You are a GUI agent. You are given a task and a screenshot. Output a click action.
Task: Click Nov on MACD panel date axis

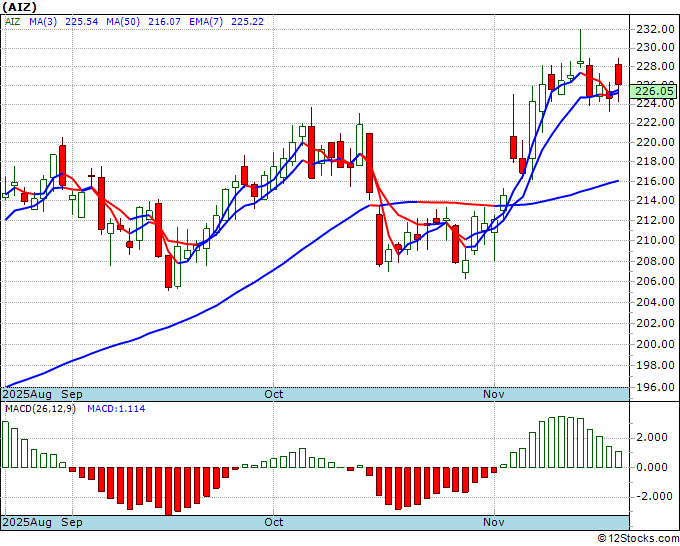coord(494,522)
